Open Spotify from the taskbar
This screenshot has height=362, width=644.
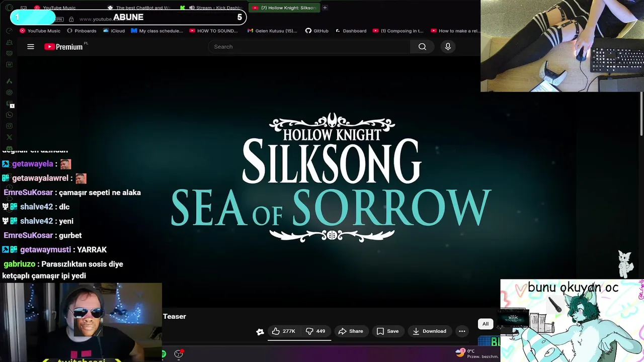click(x=164, y=354)
